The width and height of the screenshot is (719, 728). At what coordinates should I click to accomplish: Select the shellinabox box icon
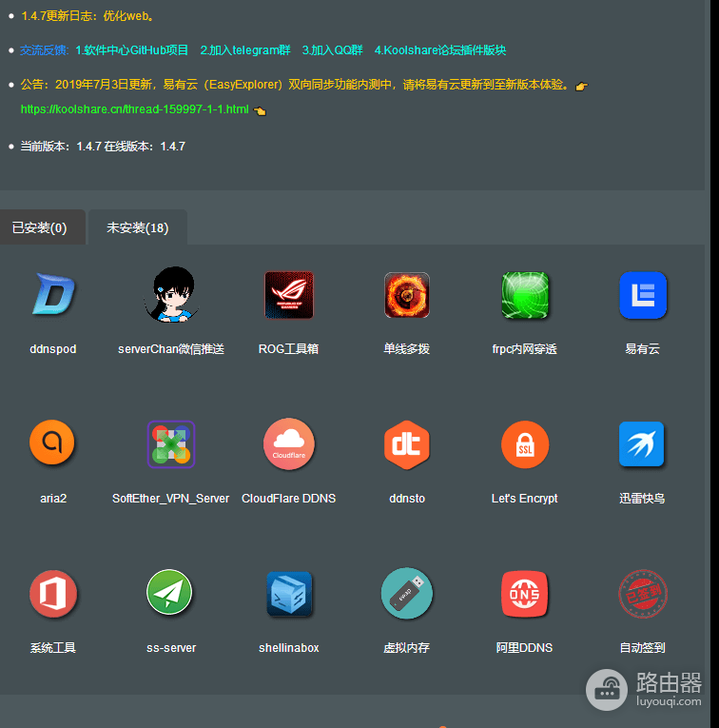point(289,594)
